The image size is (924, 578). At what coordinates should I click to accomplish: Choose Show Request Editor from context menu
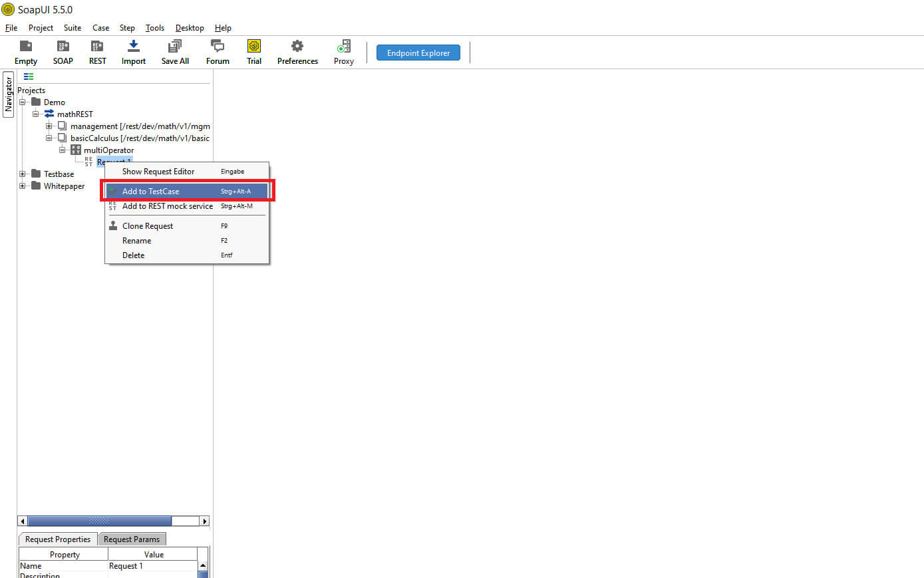187,172
